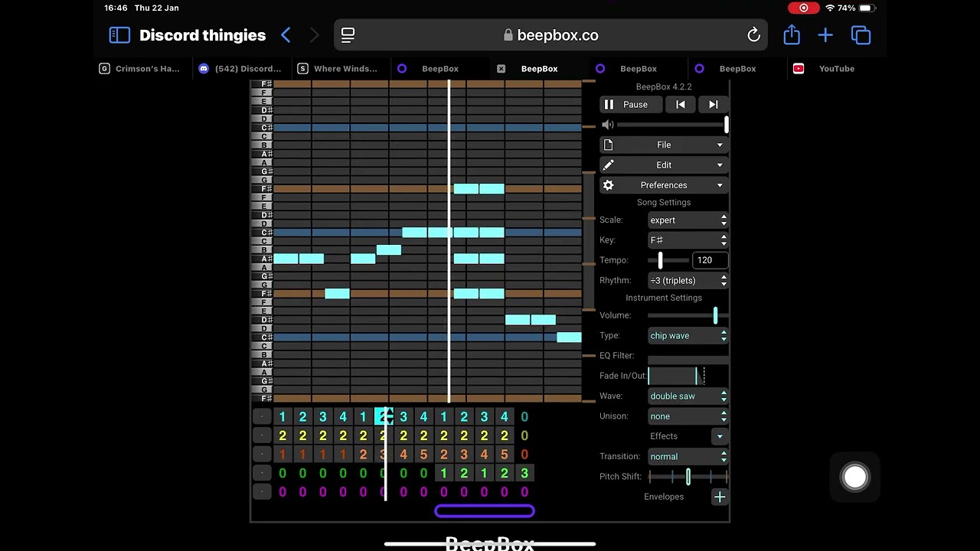Select the 0 cell in the yellow channel row

[524, 436]
